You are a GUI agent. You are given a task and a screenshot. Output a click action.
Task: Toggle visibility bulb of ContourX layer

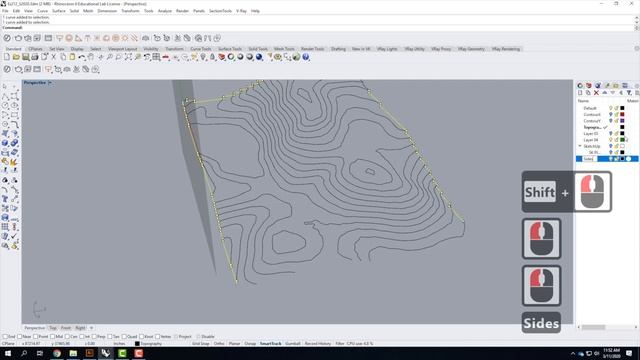611,115
